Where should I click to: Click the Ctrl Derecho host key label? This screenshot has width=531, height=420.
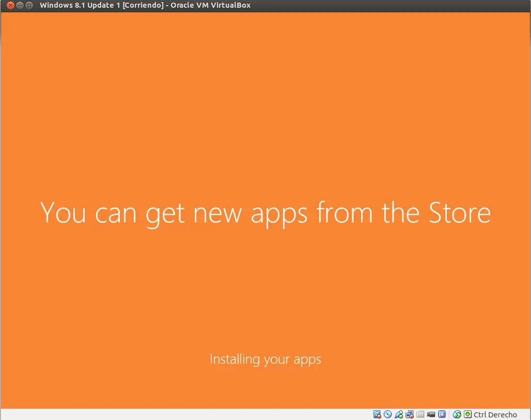[495, 415]
